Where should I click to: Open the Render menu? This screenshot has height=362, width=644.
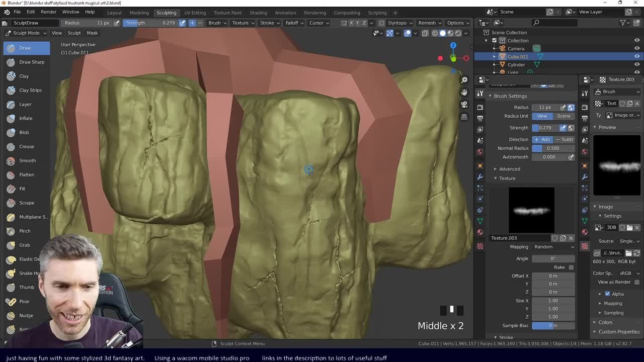click(48, 12)
